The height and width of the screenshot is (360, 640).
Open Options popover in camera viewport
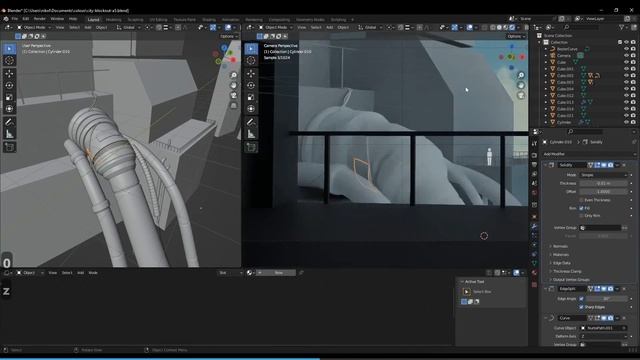tap(516, 36)
